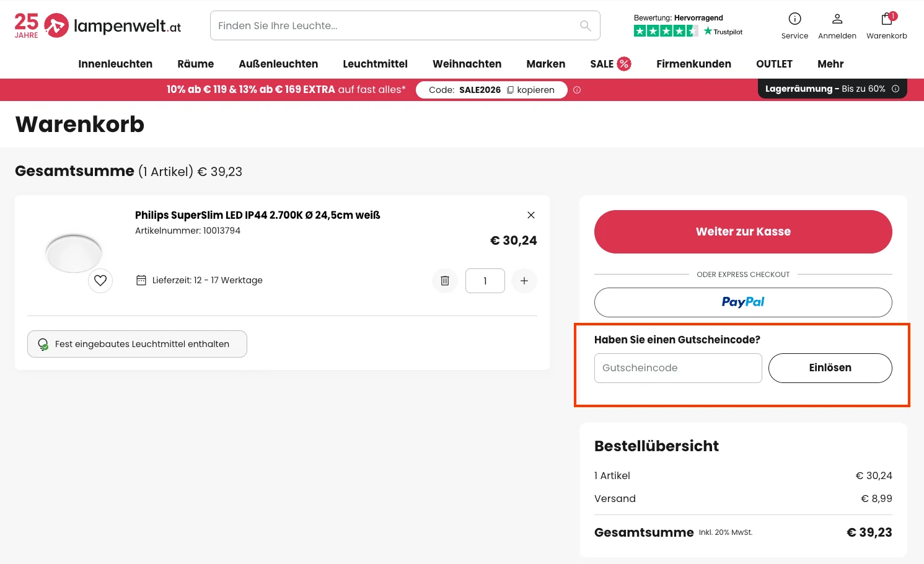
Task: Click the search magnifier icon
Action: [x=584, y=25]
